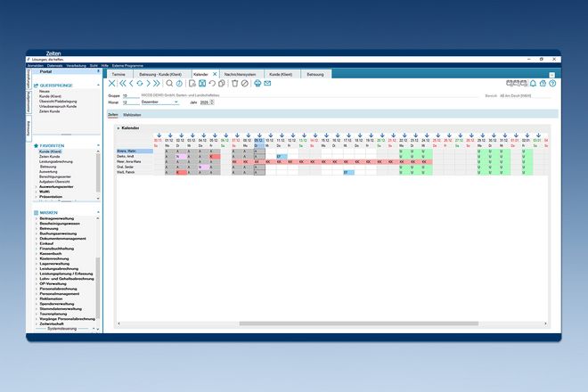Close the Kalender tab with its X
This screenshot has width=588, height=392.
215,74
